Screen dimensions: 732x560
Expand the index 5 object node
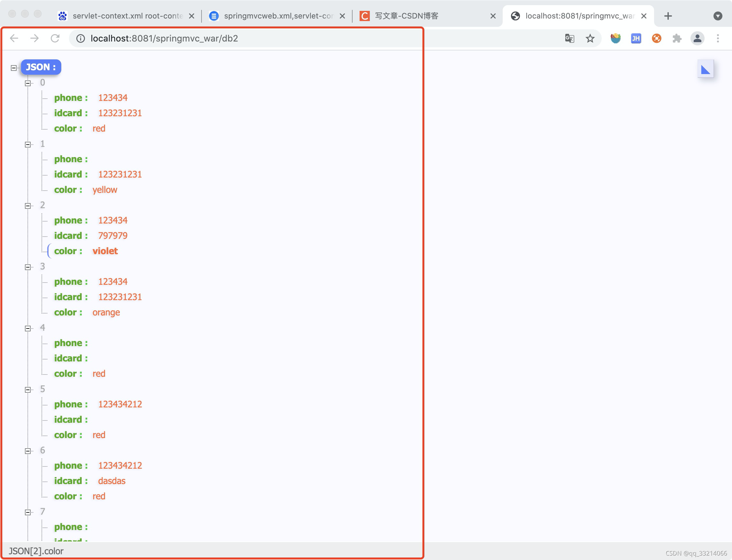[28, 390]
